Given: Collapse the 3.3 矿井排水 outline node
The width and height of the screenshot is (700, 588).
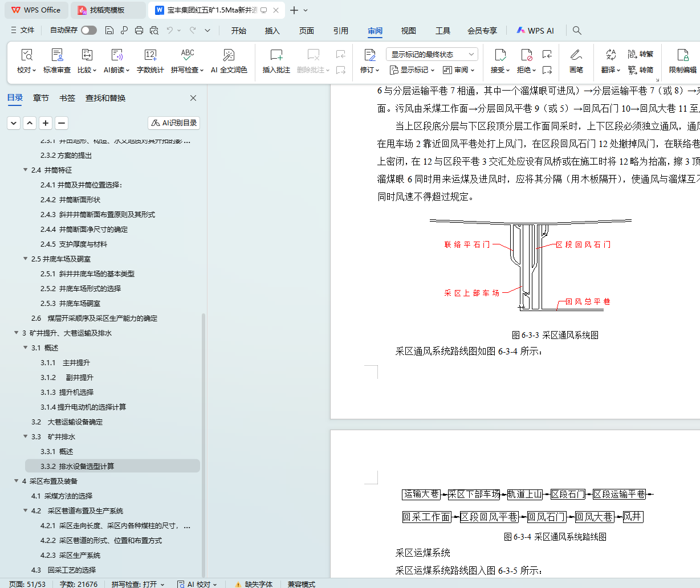Looking at the screenshot, I should (x=26, y=436).
